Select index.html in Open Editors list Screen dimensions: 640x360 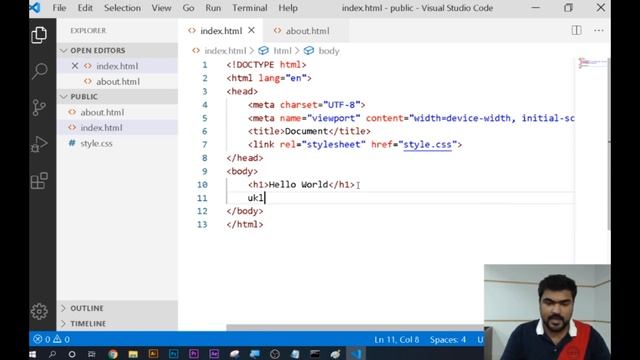[x=118, y=66]
